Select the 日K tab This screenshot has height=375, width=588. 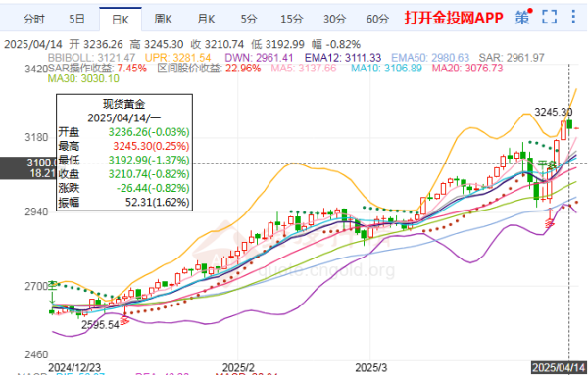click(121, 20)
